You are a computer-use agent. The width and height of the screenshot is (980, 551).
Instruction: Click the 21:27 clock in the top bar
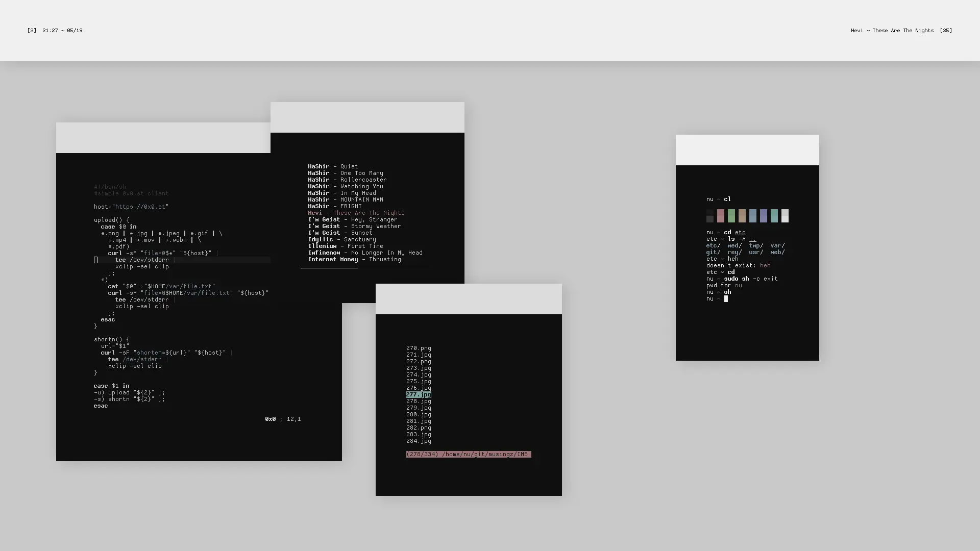pos(50,31)
